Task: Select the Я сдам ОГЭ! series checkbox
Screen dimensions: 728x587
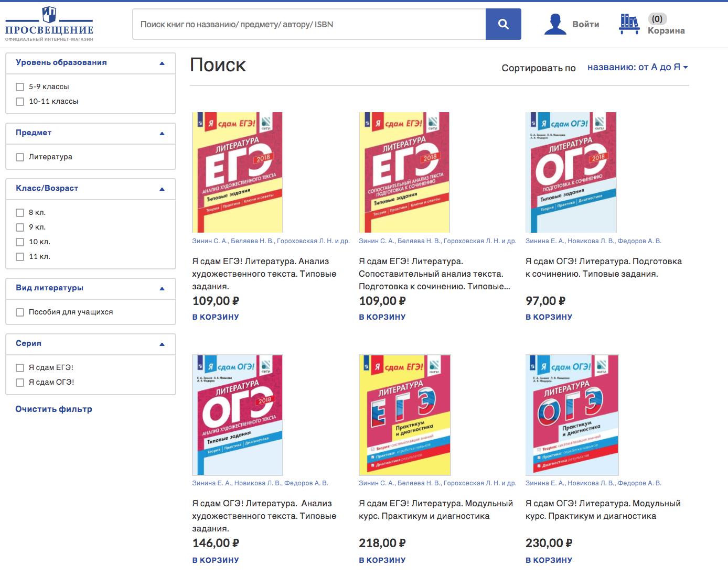Action: pyautogui.click(x=20, y=383)
